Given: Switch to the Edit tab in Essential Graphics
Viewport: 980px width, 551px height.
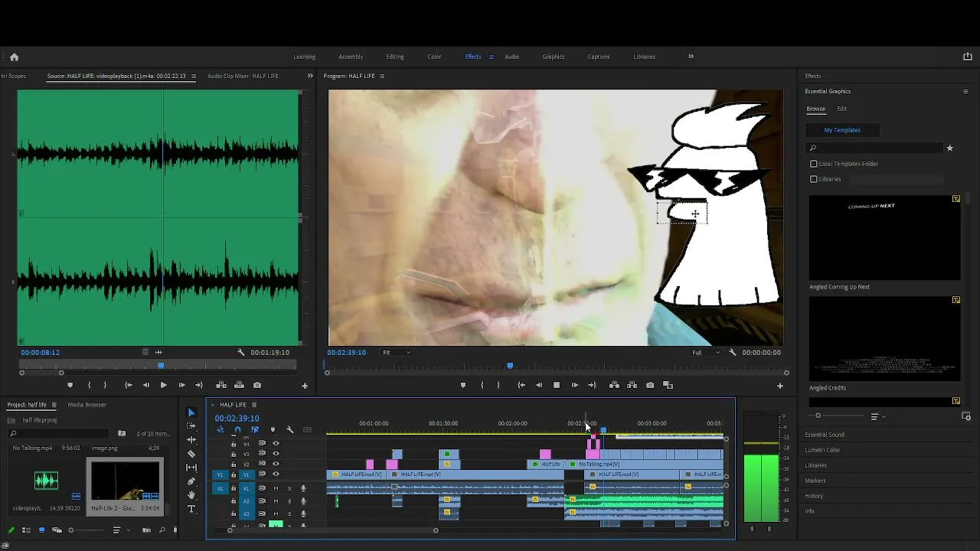Looking at the screenshot, I should [x=842, y=109].
